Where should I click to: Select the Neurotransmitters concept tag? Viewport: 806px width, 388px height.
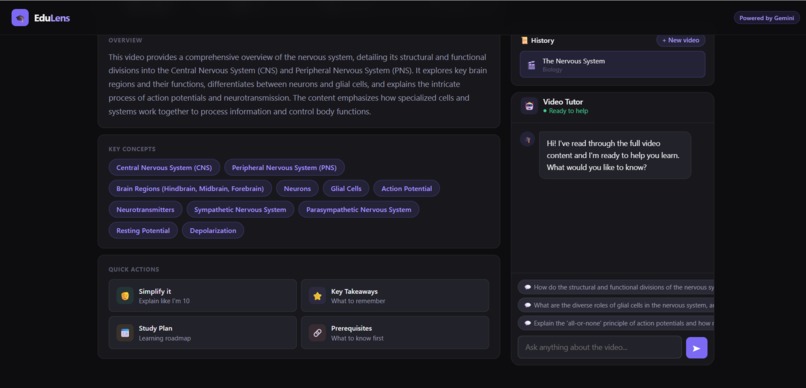coord(145,210)
